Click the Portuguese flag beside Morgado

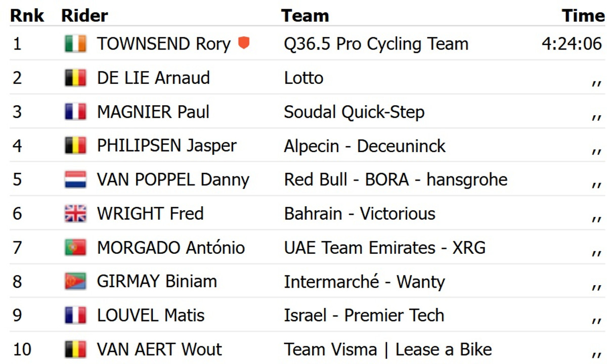tap(75, 248)
